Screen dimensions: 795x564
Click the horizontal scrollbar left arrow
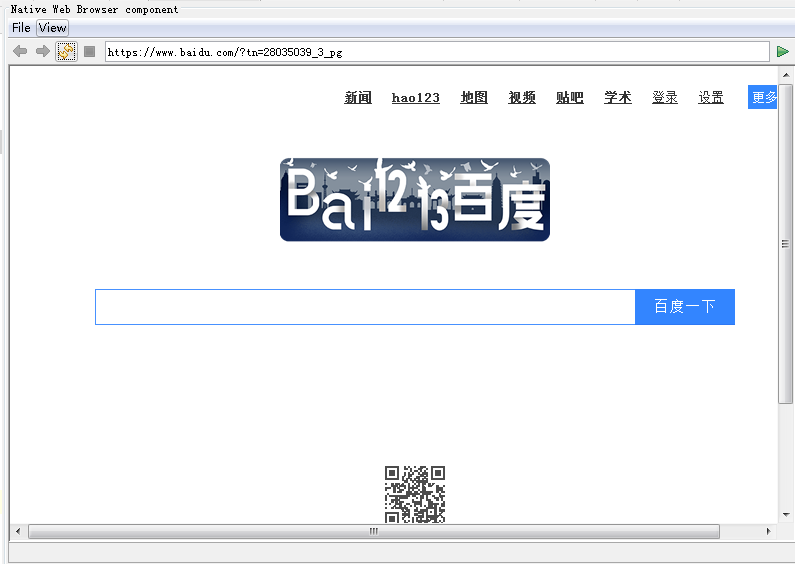pos(18,532)
